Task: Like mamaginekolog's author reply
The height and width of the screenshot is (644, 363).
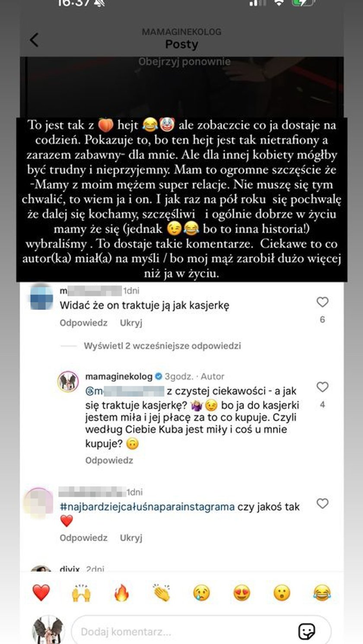Action: coord(322,387)
